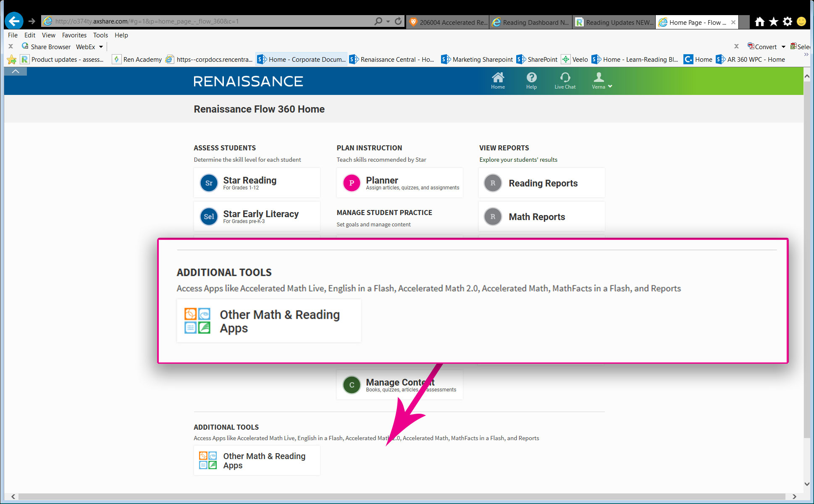This screenshot has width=814, height=504.
Task: Click the Share Browser icon
Action: pyautogui.click(x=25, y=46)
